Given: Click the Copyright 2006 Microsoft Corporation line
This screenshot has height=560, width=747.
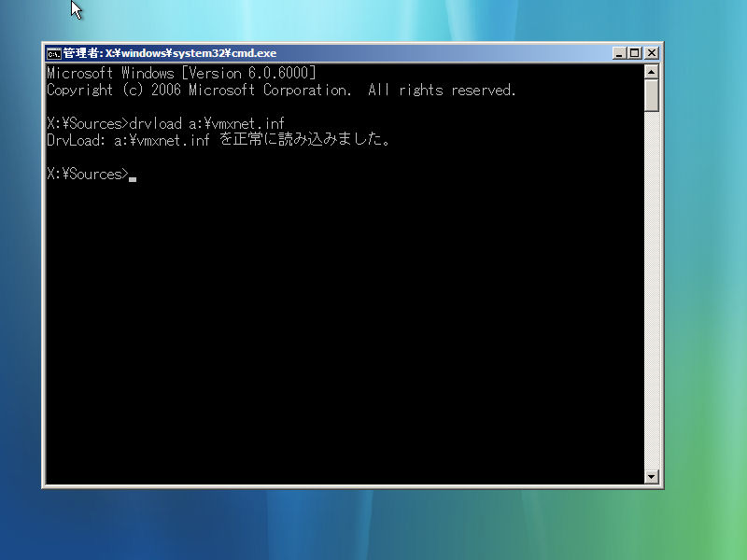Looking at the screenshot, I should pyautogui.click(x=281, y=90).
